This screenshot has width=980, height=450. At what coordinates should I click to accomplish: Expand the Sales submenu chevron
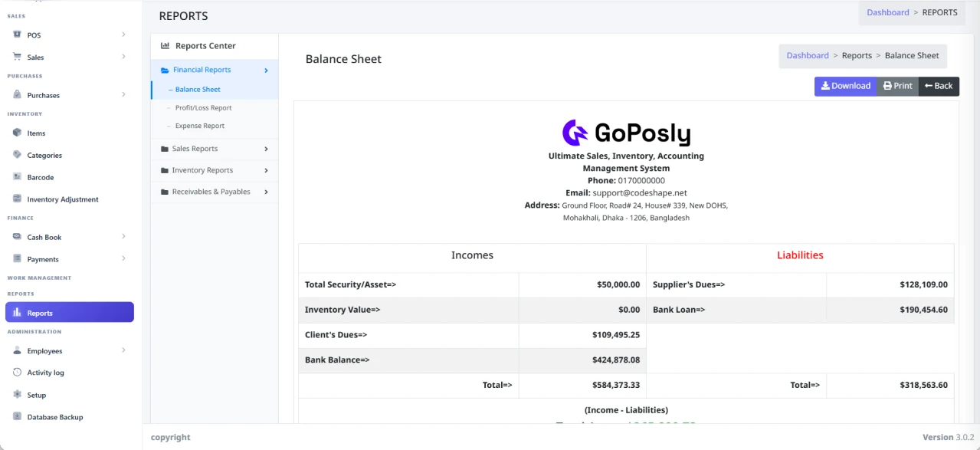coord(123,57)
